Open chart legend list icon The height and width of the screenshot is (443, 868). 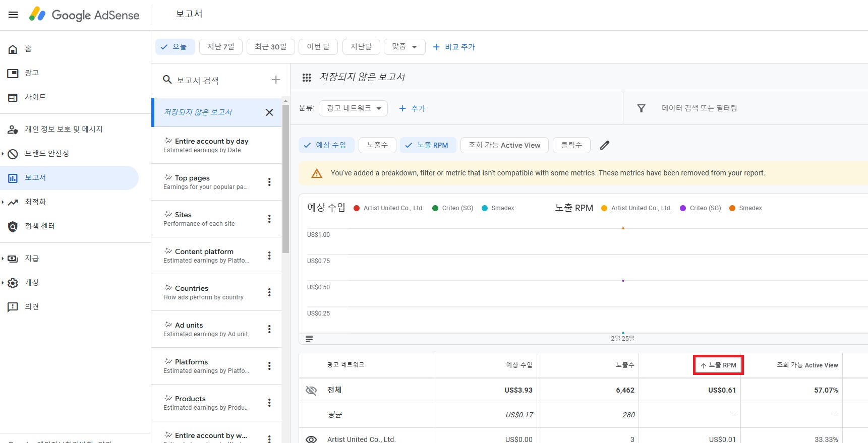coord(309,339)
